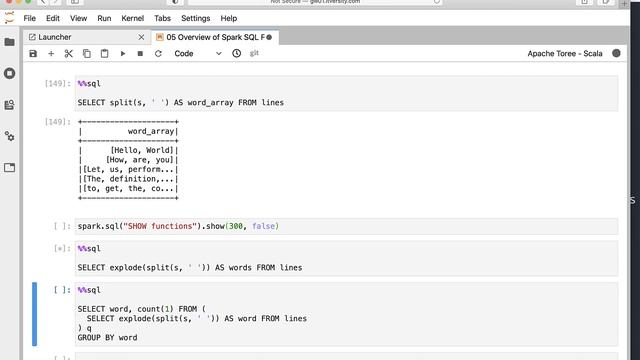Image resolution: width=640 pixels, height=360 pixels.
Task: Click the [*] running cell prompt
Action: [62, 249]
